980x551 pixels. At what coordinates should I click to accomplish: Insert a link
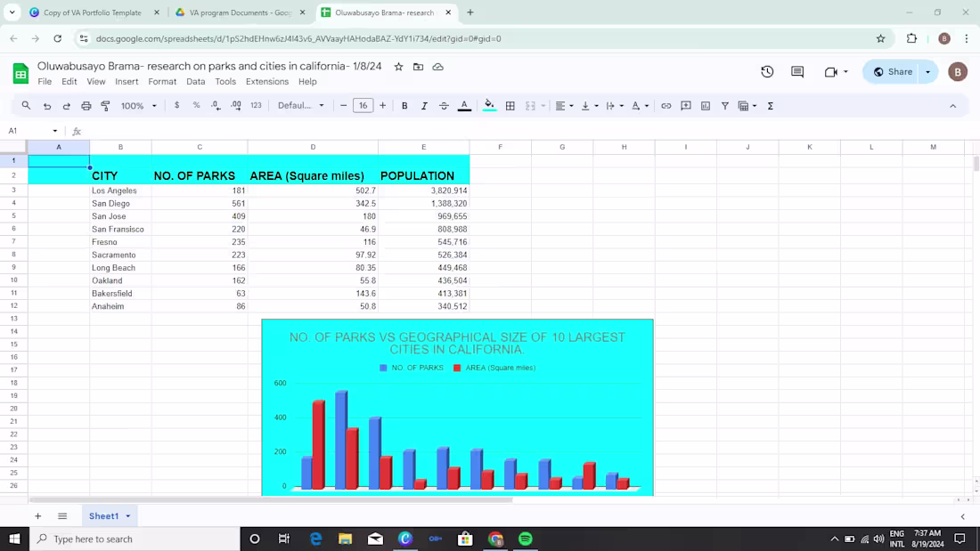(x=665, y=105)
